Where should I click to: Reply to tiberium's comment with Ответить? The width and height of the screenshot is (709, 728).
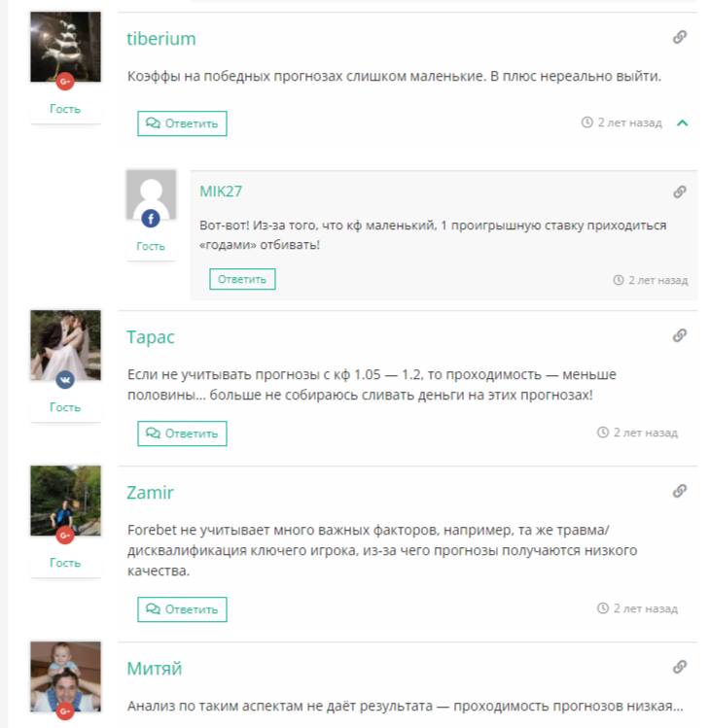[x=182, y=123]
